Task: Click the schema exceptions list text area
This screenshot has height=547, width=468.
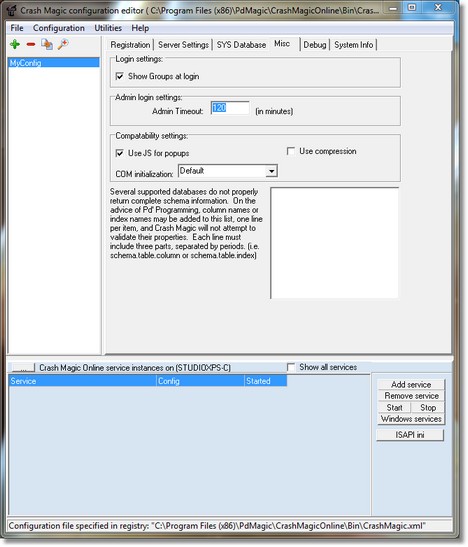Action: coord(334,243)
